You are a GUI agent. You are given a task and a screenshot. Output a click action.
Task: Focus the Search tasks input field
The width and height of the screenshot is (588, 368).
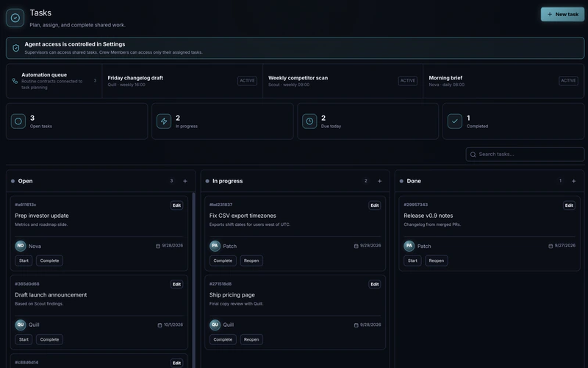[525, 155]
